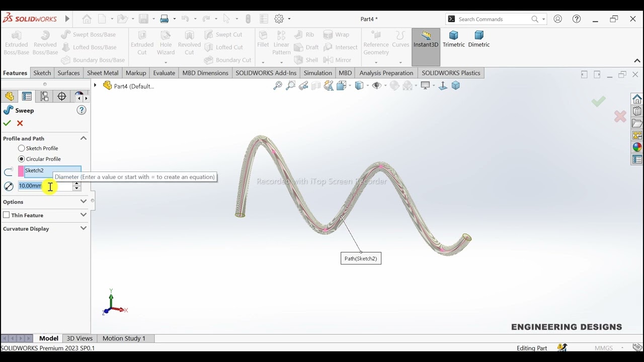Select the Circular Profile radio button
This screenshot has height=362, width=644.
[21, 159]
